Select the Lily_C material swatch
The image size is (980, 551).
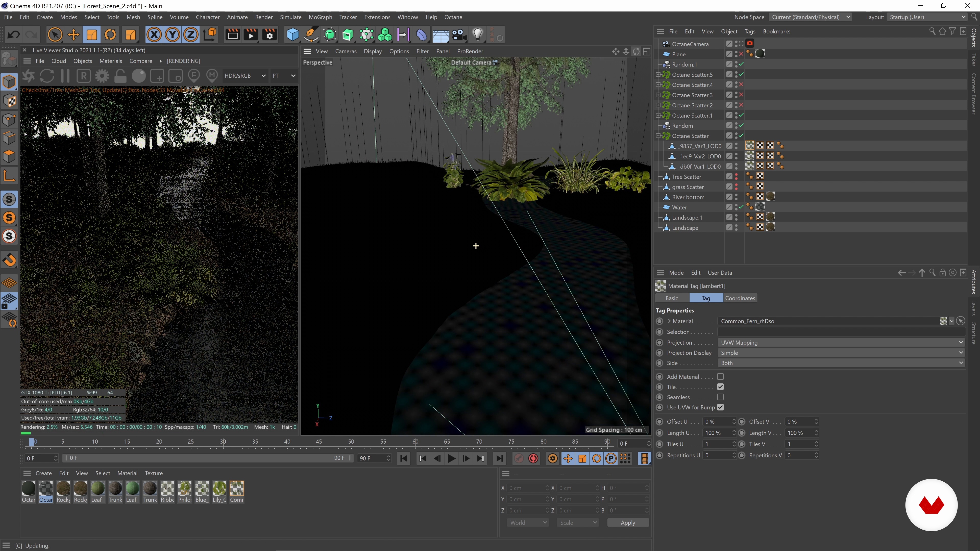(x=219, y=492)
